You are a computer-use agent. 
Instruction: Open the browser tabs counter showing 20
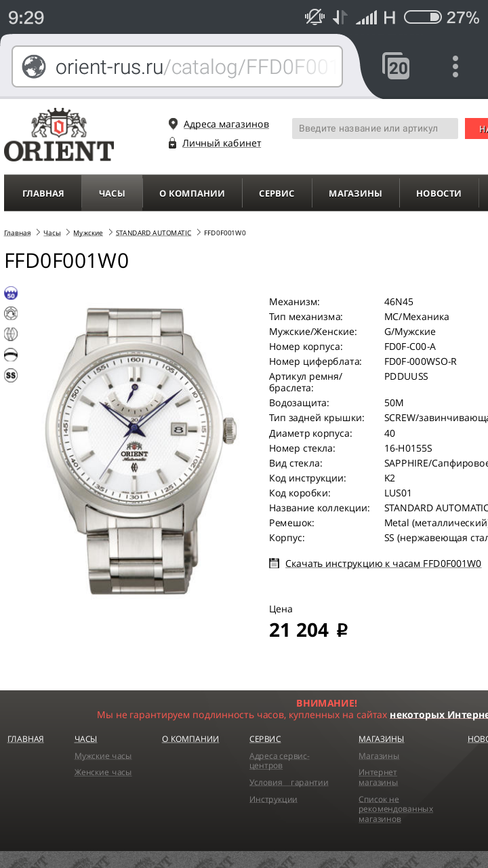[396, 66]
